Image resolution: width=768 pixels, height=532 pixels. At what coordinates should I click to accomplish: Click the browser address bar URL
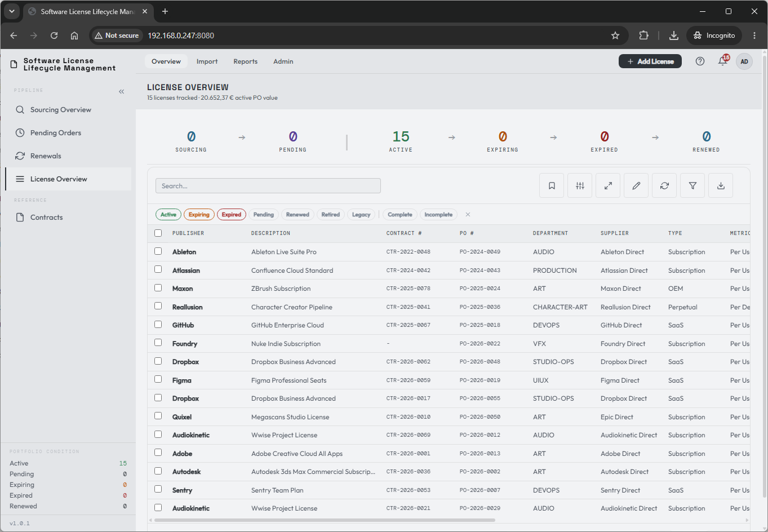tap(181, 36)
